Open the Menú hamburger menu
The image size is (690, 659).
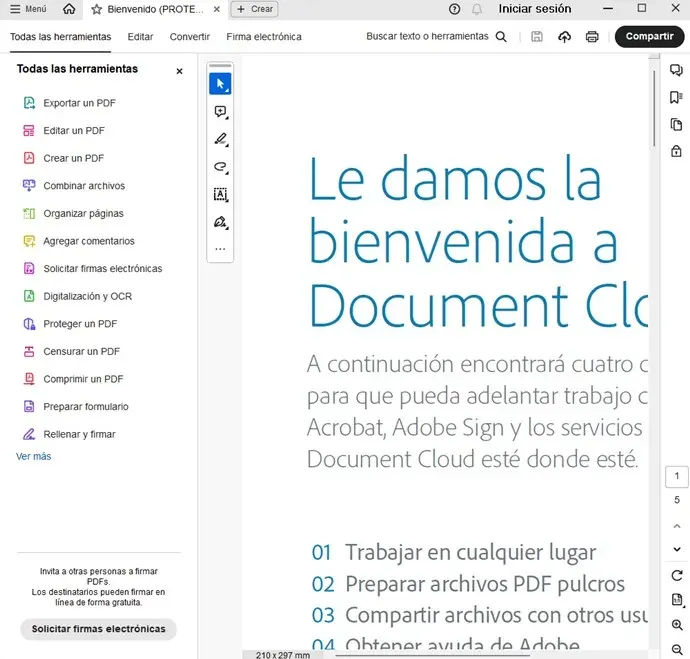[x=28, y=9]
